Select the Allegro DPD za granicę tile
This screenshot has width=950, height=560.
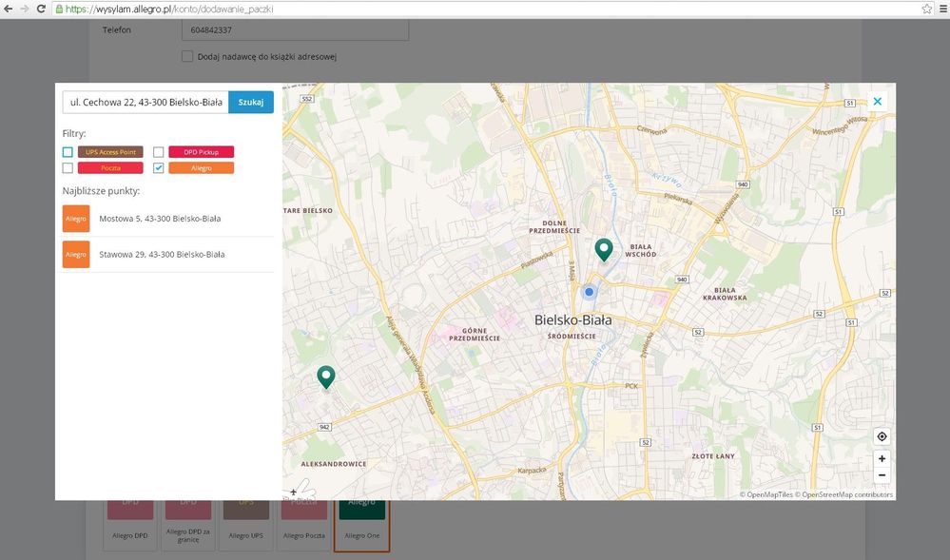(188, 524)
